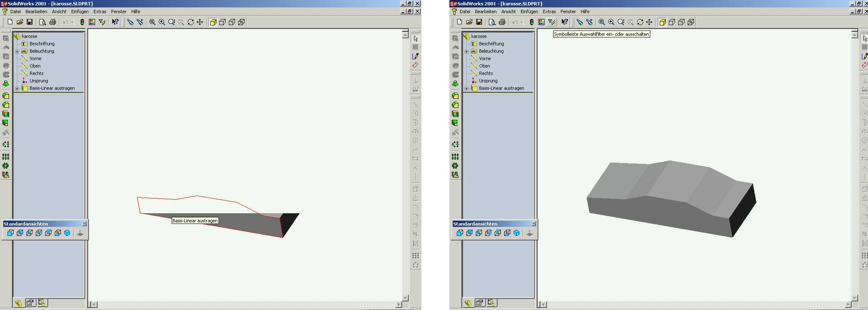Expand Beleuchtung node in left window tree
The width and height of the screenshot is (868, 310).
tap(17, 51)
